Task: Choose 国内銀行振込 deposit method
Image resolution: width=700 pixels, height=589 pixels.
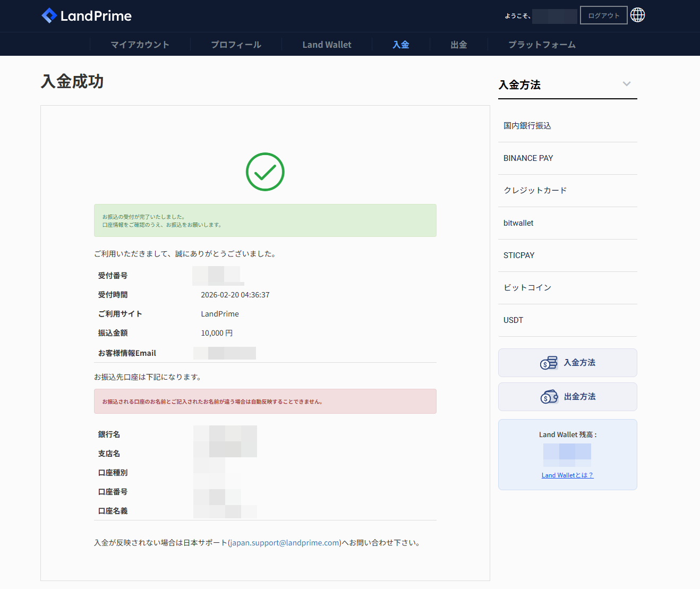Action: click(567, 126)
